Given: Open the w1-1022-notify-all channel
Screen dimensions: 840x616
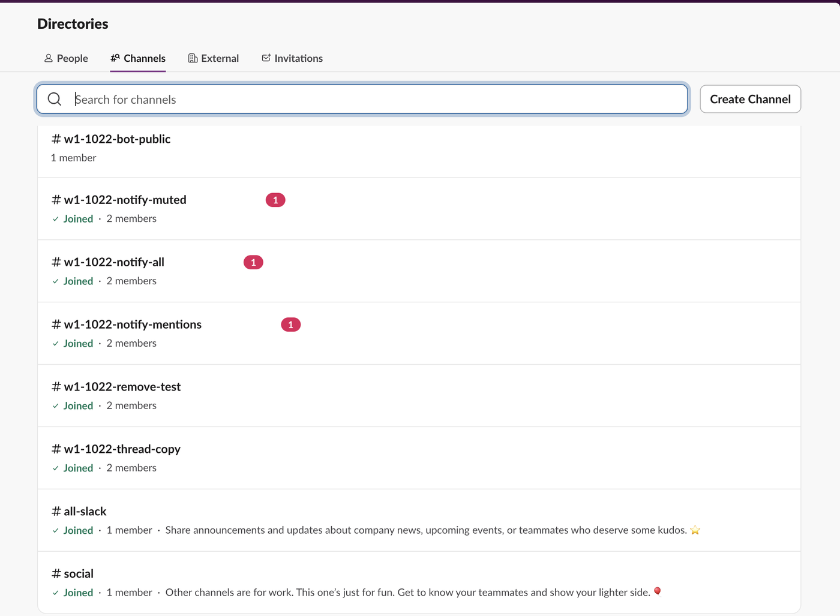Looking at the screenshot, I should (x=419, y=271).
